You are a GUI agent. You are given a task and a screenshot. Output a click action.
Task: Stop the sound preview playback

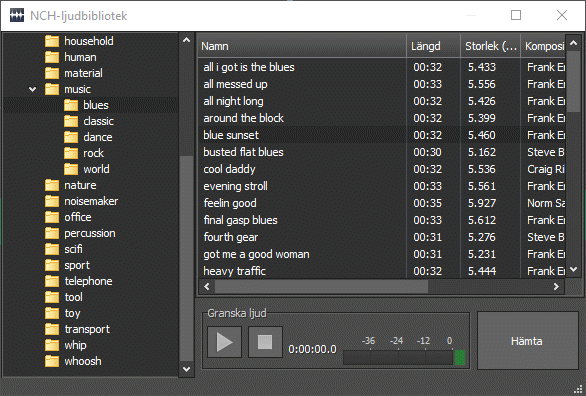pos(265,342)
